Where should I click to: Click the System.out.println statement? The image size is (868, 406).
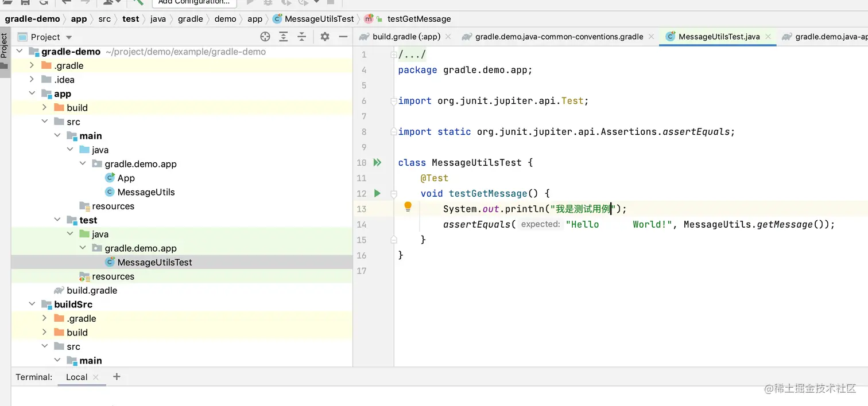535,209
